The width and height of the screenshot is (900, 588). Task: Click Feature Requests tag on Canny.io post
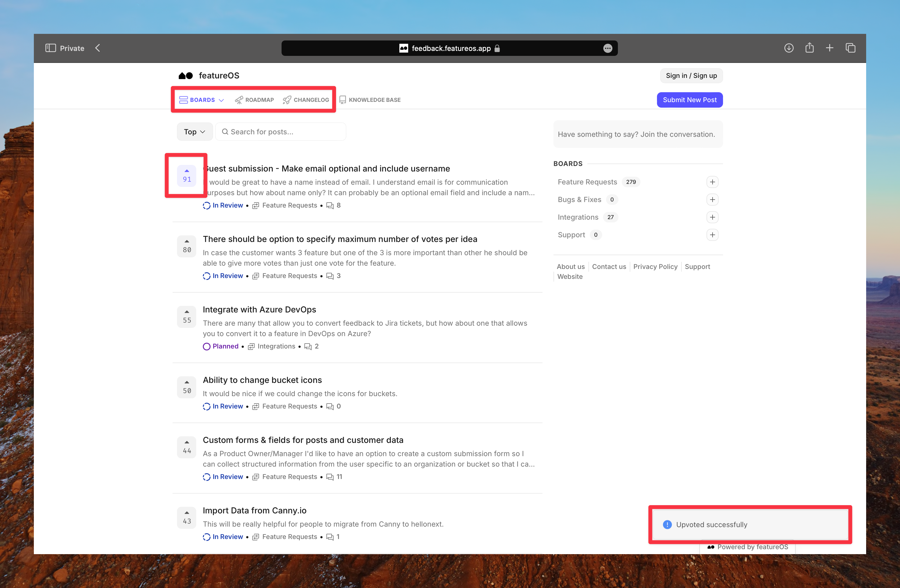pos(285,537)
